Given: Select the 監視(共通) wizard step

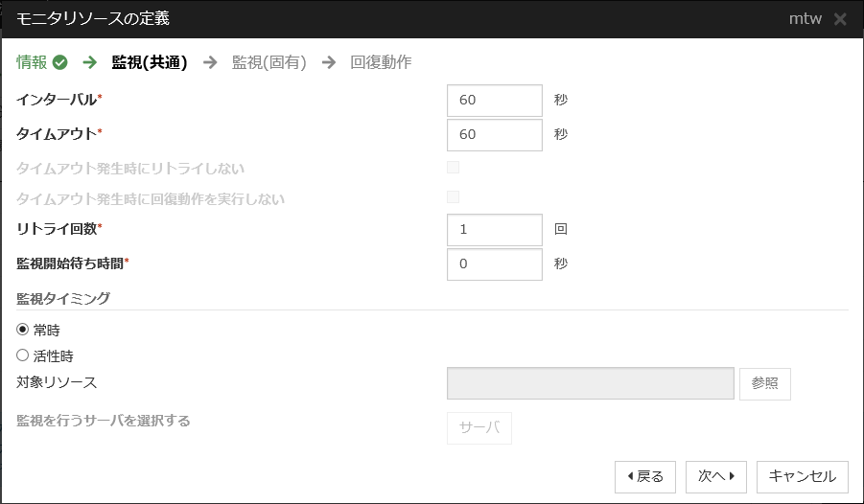Looking at the screenshot, I should (150, 62).
